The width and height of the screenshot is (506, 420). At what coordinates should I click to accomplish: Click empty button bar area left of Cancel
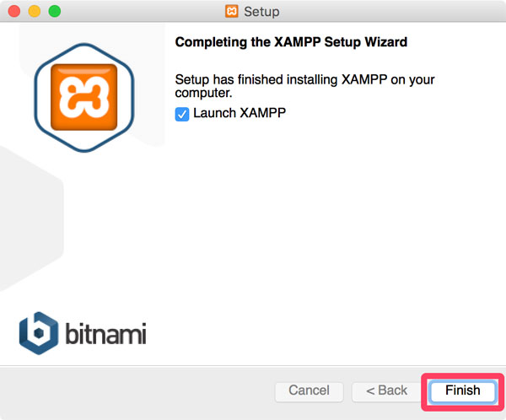[136, 391]
